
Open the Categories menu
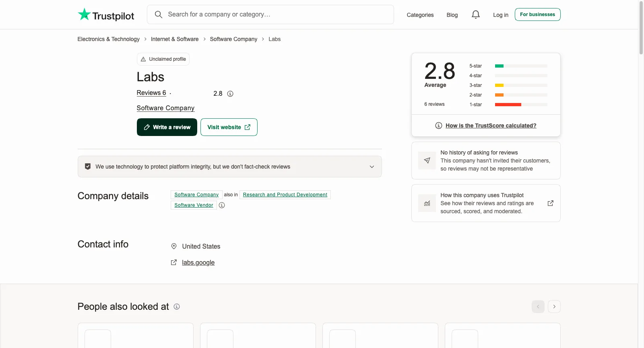coord(420,15)
